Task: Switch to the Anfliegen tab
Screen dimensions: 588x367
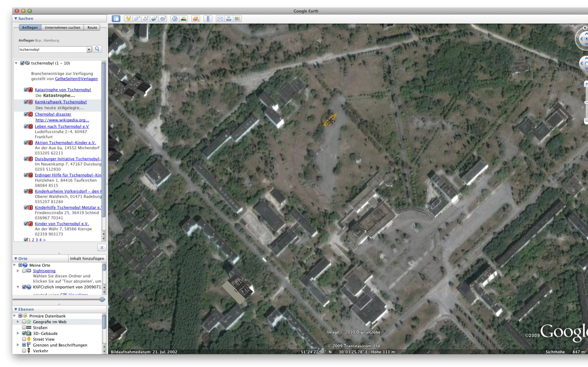Action: tap(30, 28)
